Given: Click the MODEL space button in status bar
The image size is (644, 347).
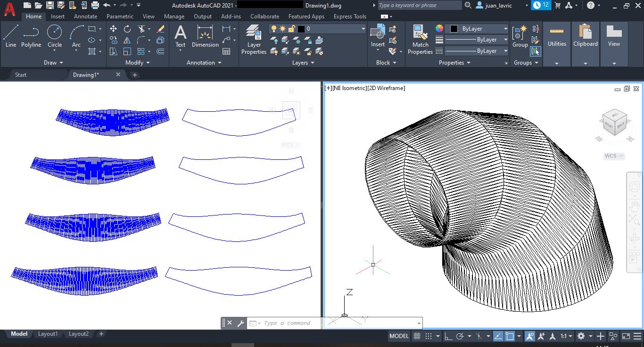Looking at the screenshot, I should 399,336.
